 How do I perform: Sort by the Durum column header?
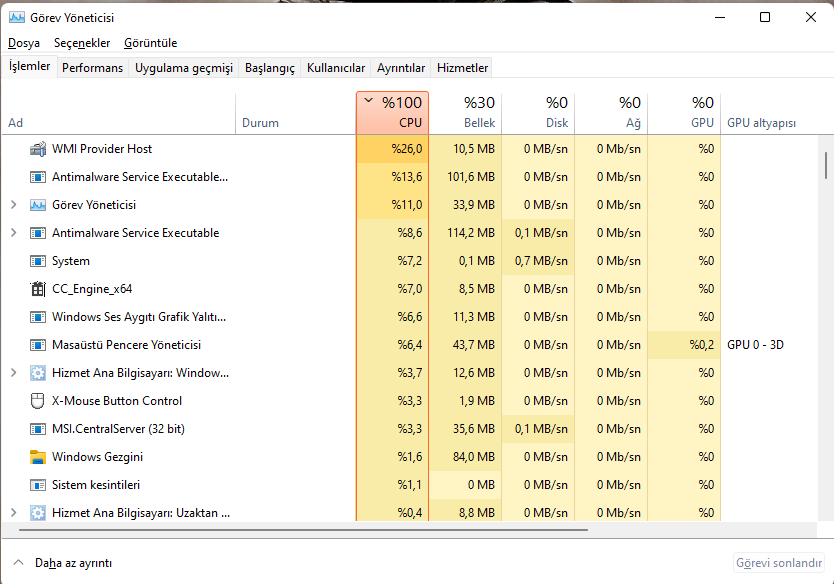click(296, 113)
